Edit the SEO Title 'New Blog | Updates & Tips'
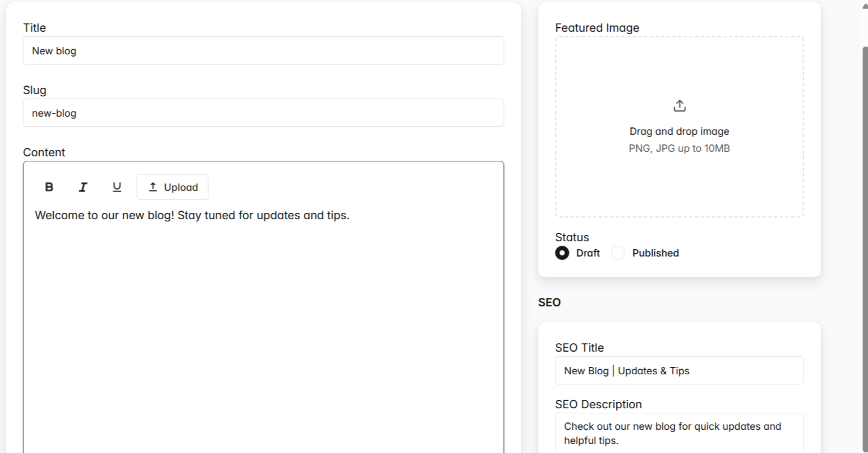 [x=679, y=370]
